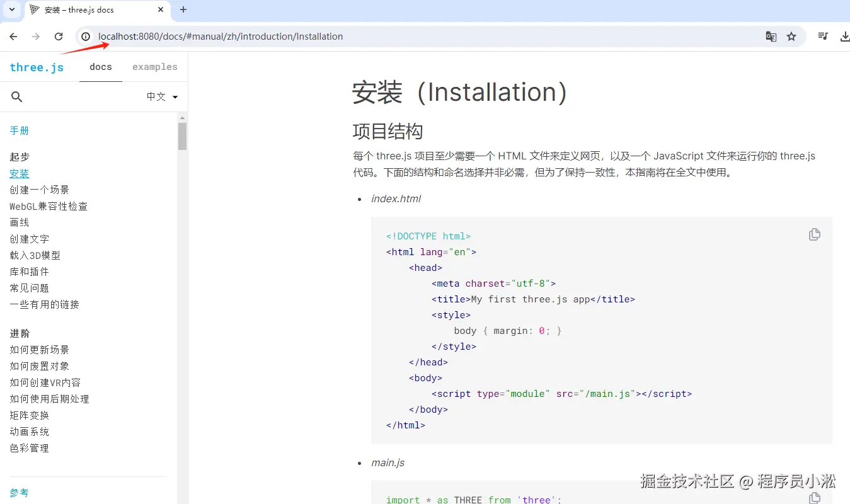The height and width of the screenshot is (504, 850).
Task: Click the main.js list item text
Action: (x=388, y=462)
